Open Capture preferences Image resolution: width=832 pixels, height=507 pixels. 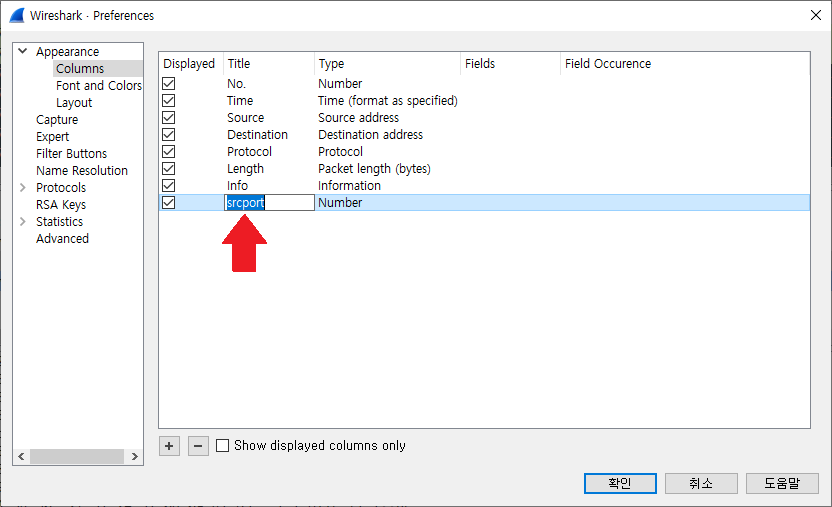tap(57, 119)
